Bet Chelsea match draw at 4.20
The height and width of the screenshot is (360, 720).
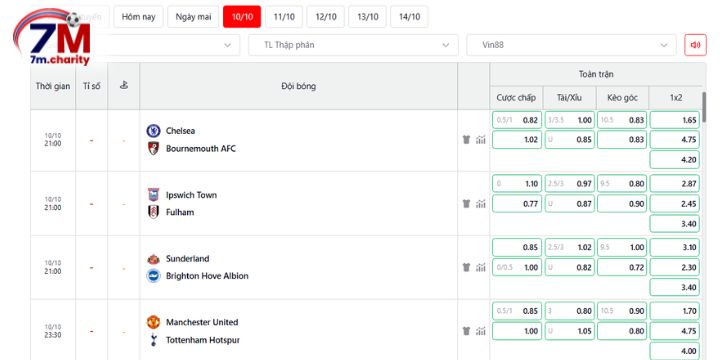(675, 160)
